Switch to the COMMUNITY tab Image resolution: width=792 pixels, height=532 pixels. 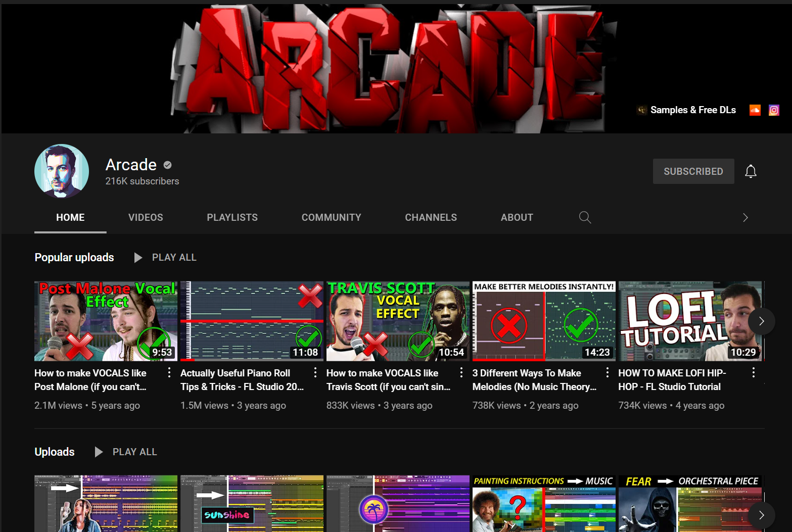[x=331, y=217]
